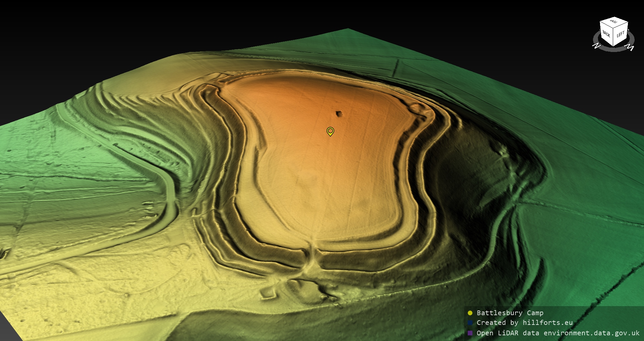Screen dimensions: 644x341
Task: Select the Battlesbury Camp legend label
Action: tap(510, 313)
